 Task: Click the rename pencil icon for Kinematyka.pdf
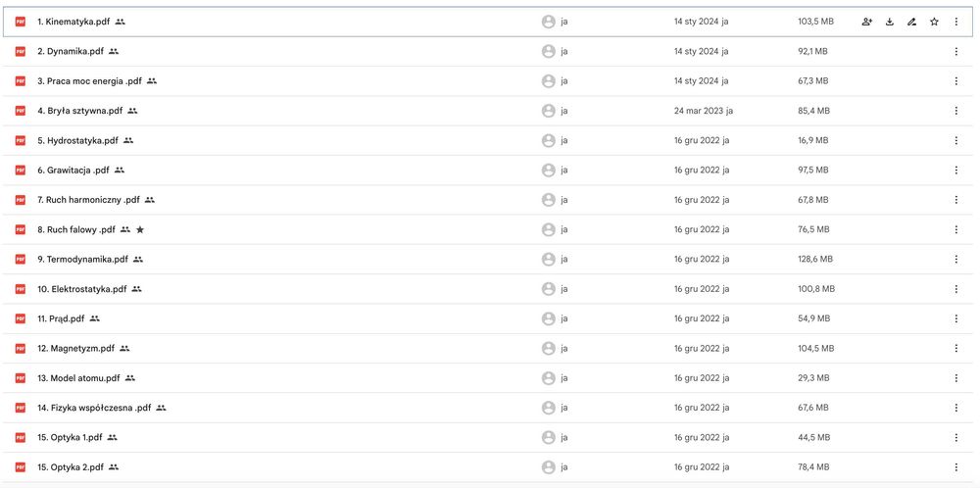click(x=911, y=22)
